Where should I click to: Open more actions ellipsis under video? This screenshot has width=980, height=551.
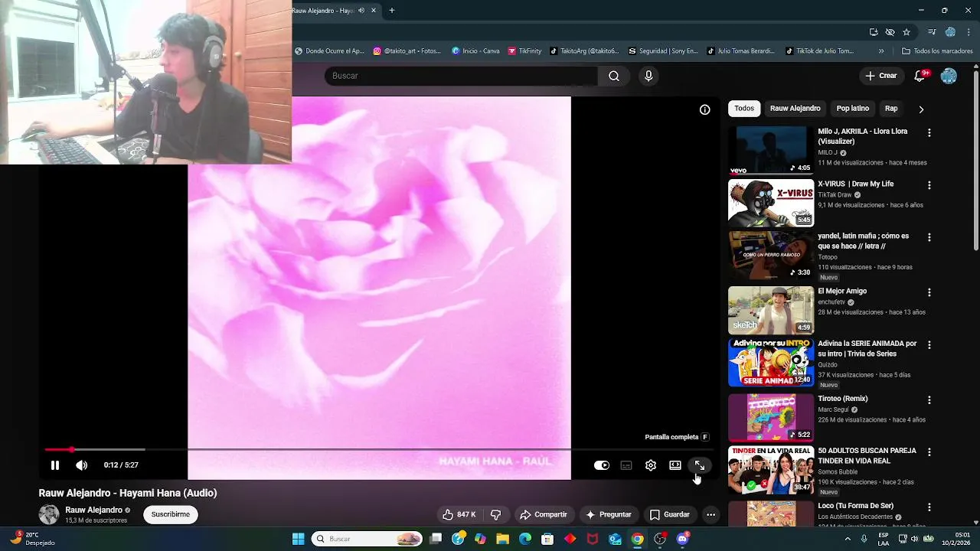coord(710,515)
